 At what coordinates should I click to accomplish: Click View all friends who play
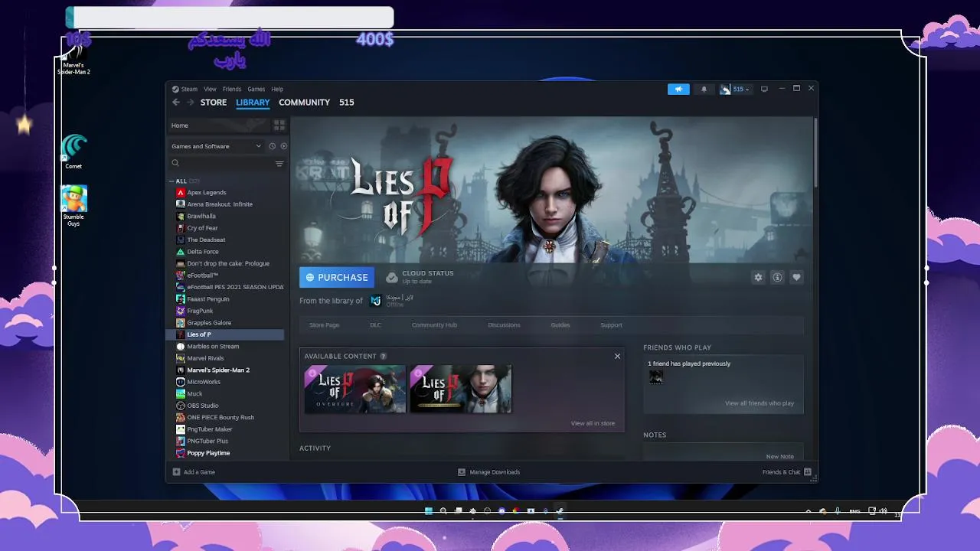tap(759, 403)
